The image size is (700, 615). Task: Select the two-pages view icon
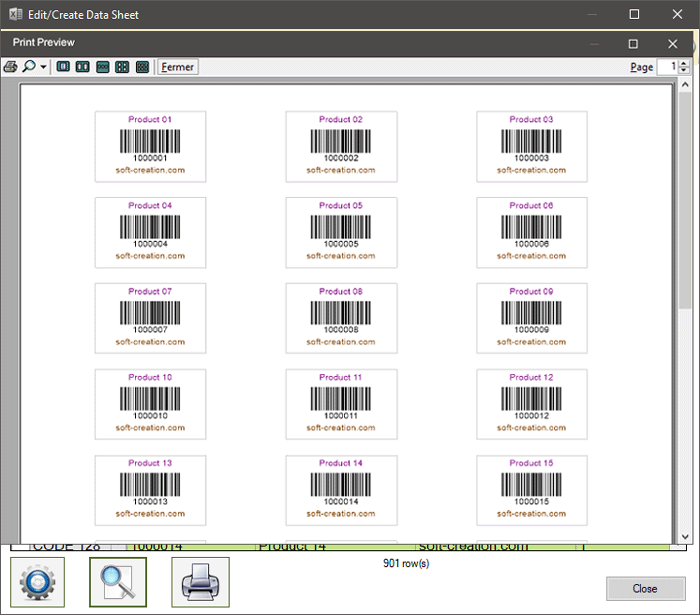pos(83,67)
